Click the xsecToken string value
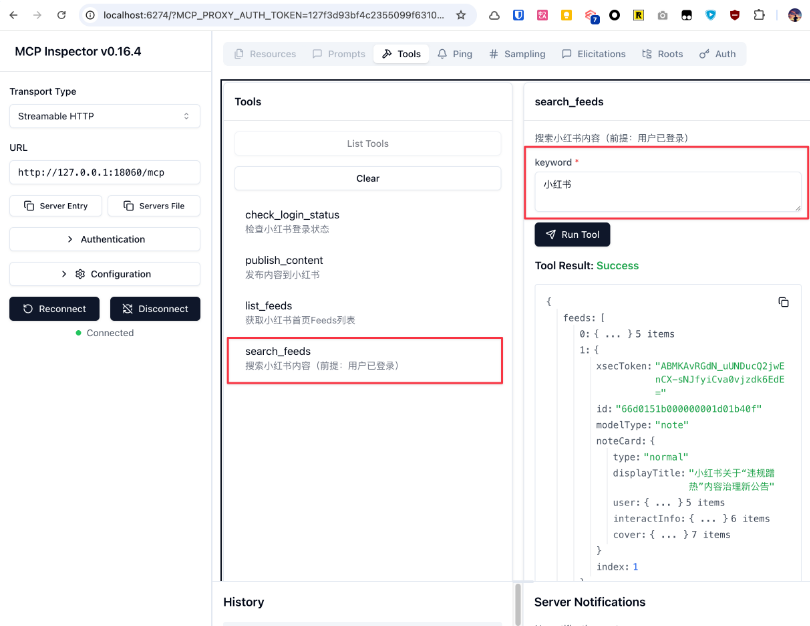Image resolution: width=810 pixels, height=626 pixels. pyautogui.click(x=720, y=380)
